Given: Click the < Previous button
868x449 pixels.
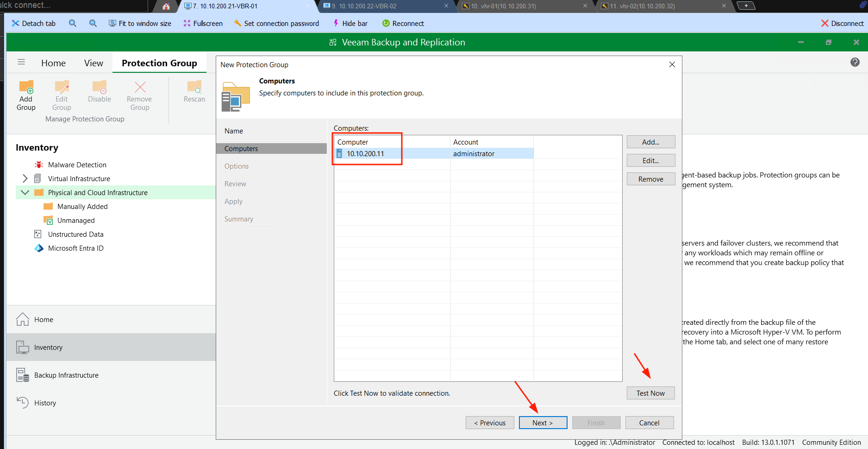Looking at the screenshot, I should tap(490, 423).
